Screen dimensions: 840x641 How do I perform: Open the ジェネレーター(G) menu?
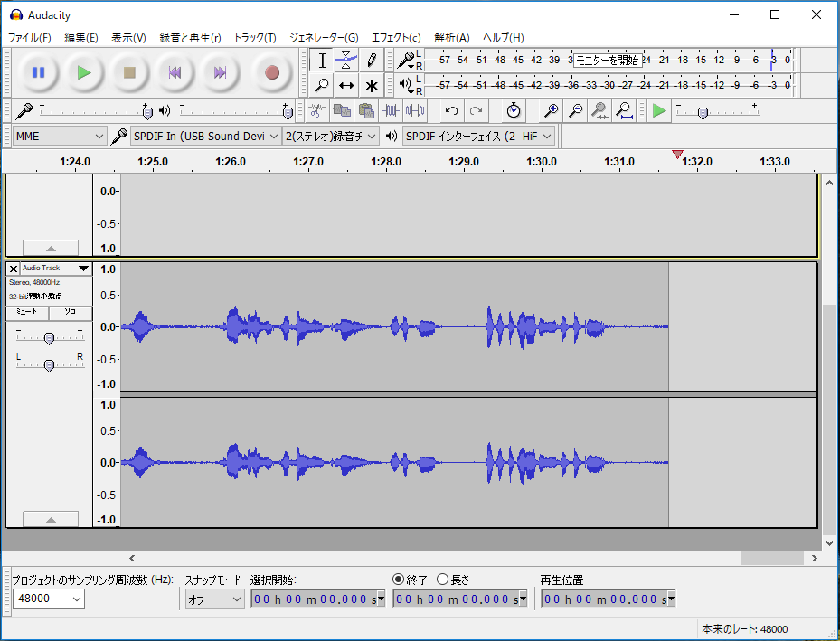(x=324, y=37)
